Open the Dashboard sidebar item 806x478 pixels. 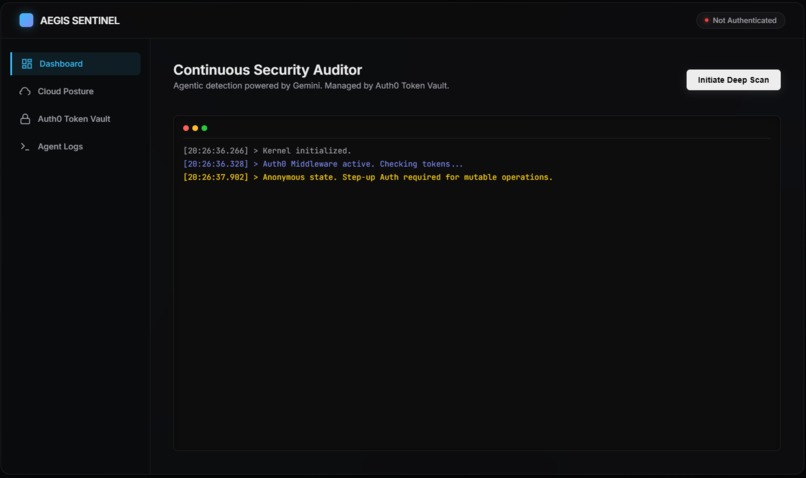[76, 64]
